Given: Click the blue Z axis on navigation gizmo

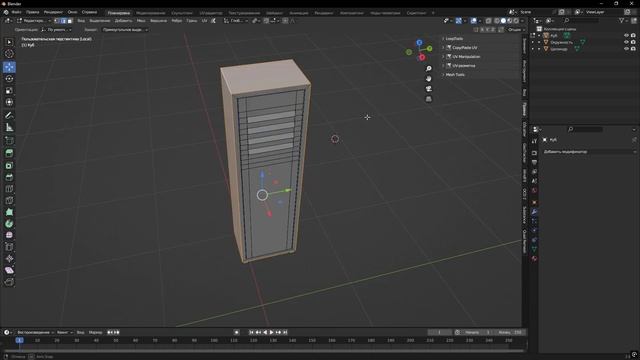Looking at the screenshot, I should click(419, 42).
